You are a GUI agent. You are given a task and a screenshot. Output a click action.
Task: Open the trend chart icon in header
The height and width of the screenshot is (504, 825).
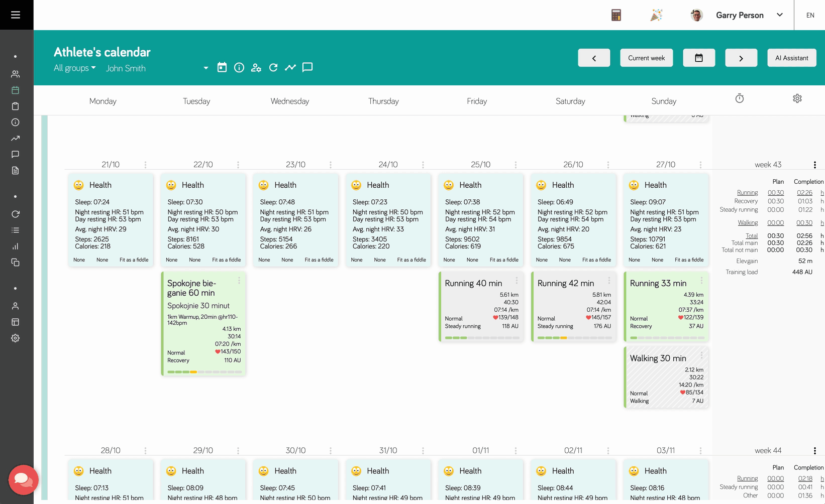(x=290, y=68)
